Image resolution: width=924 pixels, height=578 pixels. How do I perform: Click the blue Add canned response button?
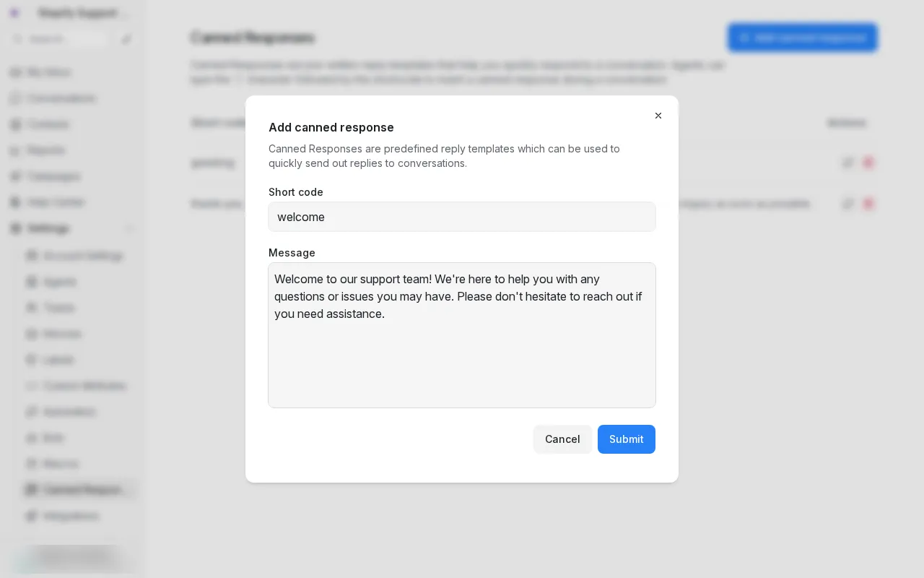pyautogui.click(x=802, y=38)
